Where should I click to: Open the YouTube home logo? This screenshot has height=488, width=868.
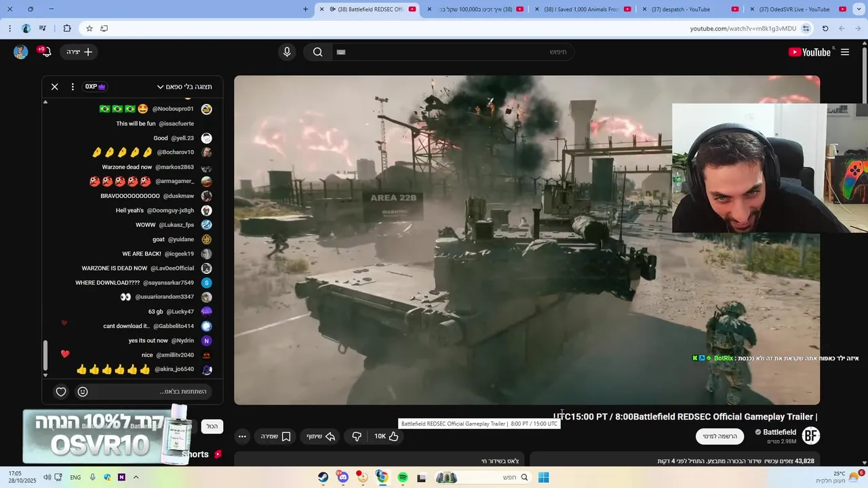click(x=809, y=52)
